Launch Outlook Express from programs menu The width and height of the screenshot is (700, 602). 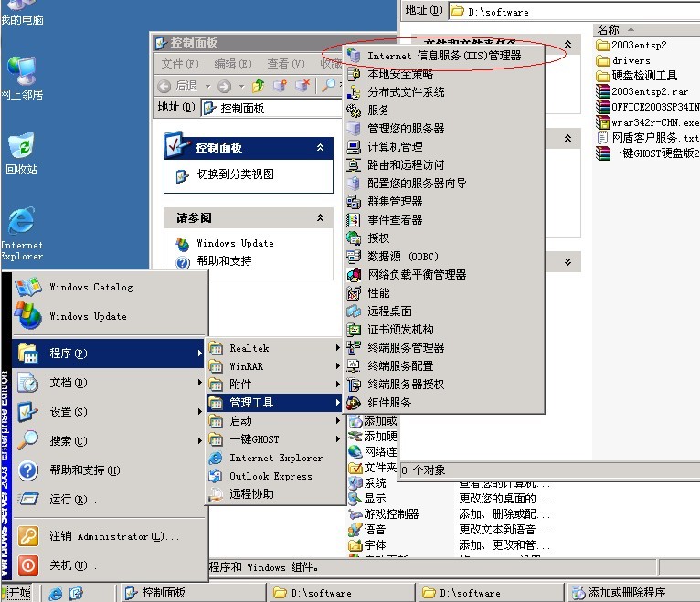point(274,476)
